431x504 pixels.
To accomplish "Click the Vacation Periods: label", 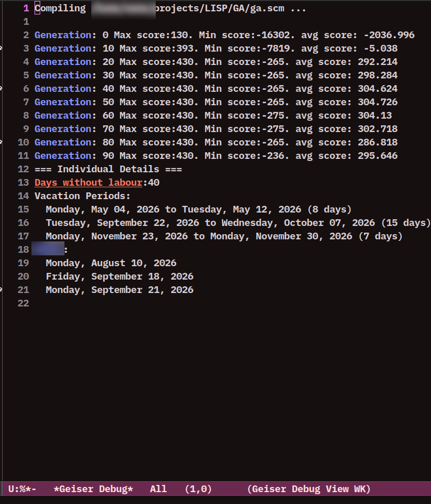I will [x=82, y=196].
